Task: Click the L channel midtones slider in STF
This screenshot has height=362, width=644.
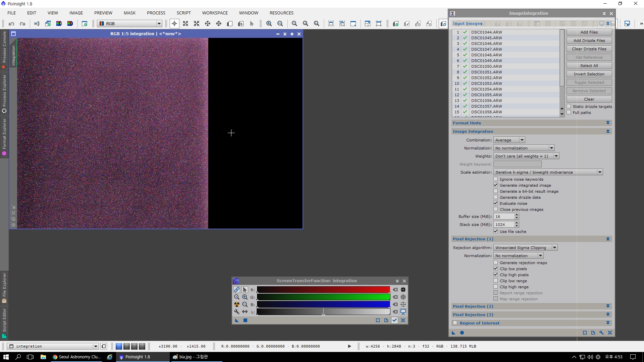Action: [x=324, y=312]
